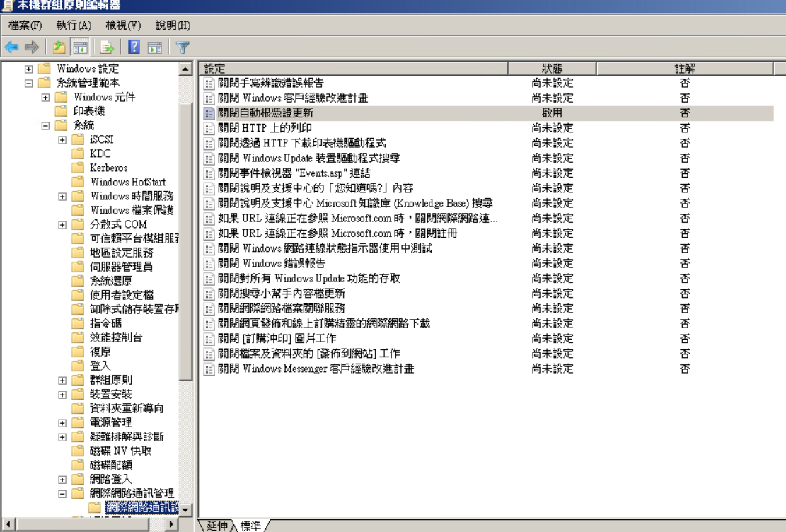Viewport: 786px width, 532px height.
Task: Click the Kerberos folder icon in tree
Action: 78,168
